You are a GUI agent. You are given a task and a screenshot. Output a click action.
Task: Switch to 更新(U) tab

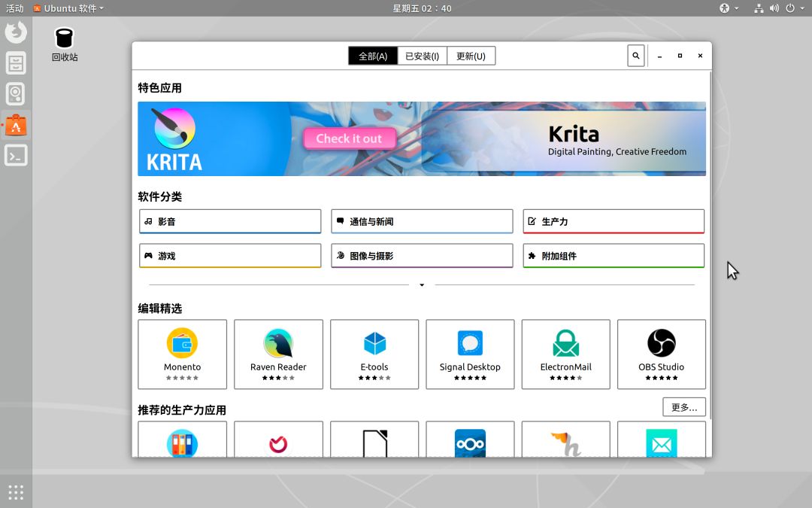[471, 56]
